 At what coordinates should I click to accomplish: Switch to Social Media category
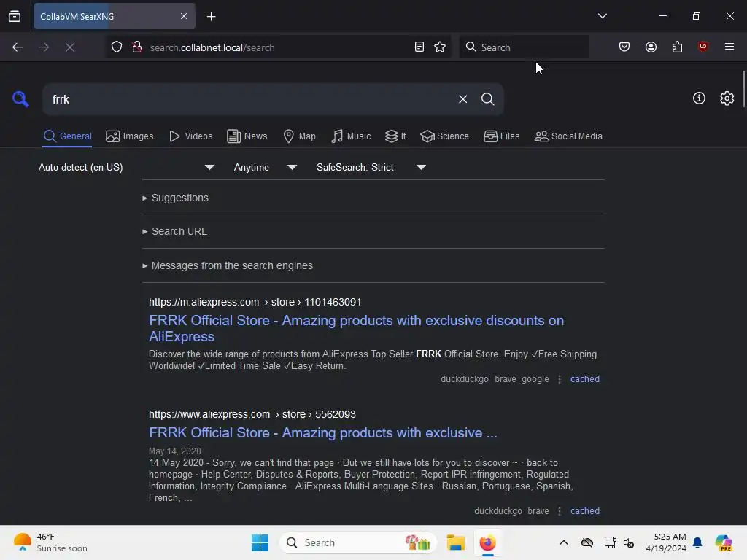click(568, 136)
